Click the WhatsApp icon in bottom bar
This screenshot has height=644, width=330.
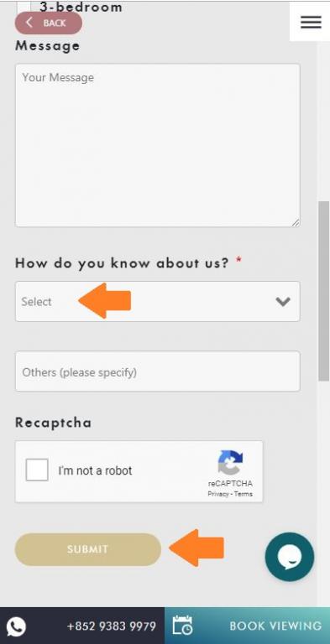[17, 626]
